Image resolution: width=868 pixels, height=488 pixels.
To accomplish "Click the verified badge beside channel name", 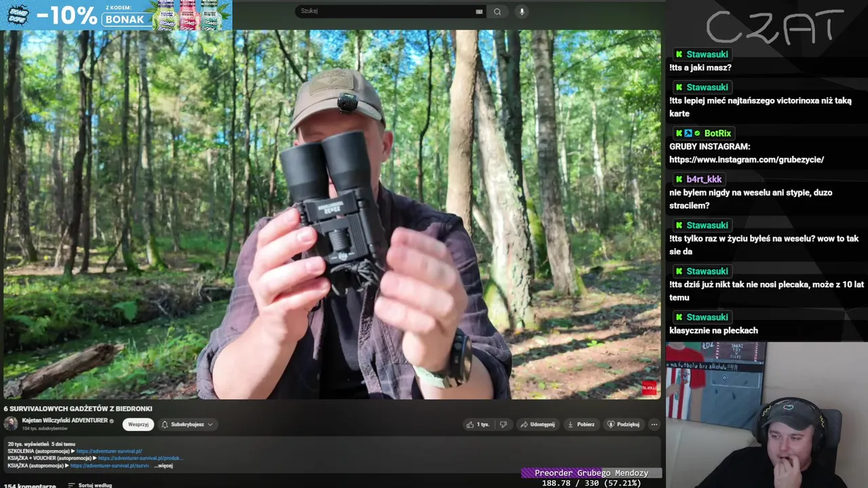I will coord(112,421).
